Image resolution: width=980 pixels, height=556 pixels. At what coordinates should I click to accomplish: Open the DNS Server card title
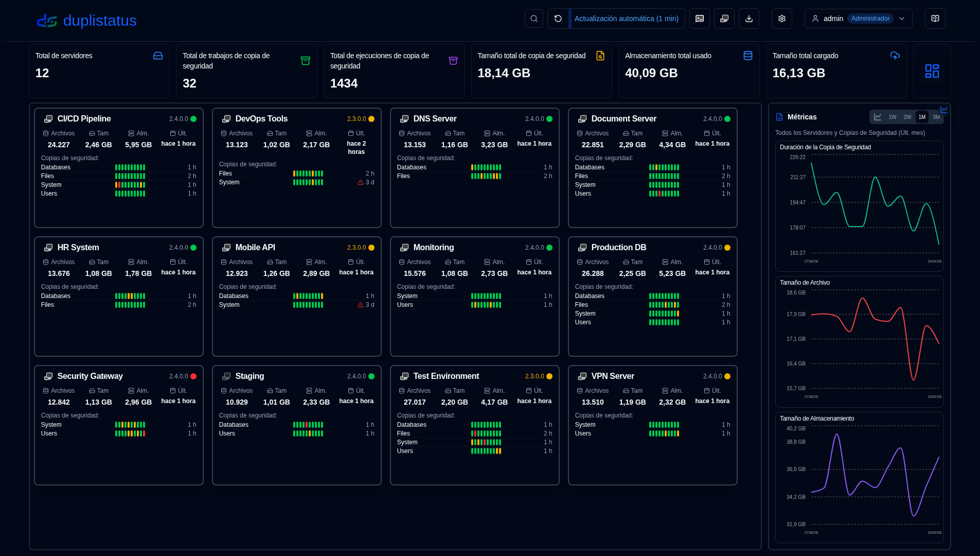coord(435,119)
